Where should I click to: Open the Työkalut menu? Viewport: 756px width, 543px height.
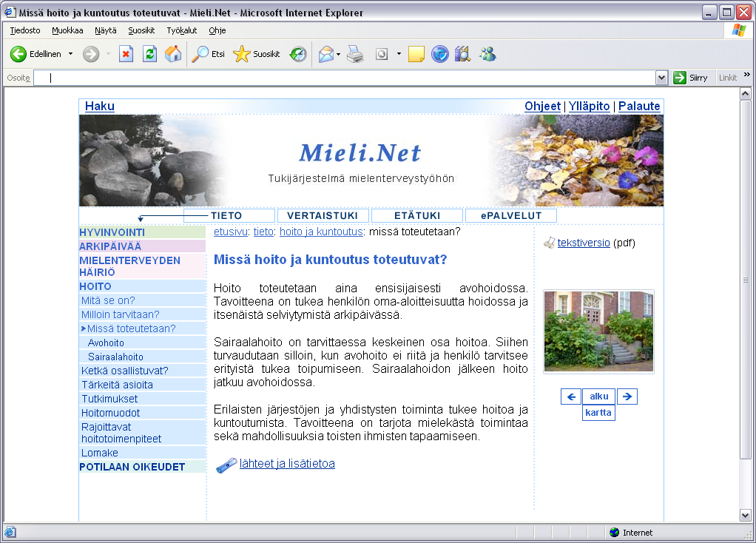tap(182, 30)
